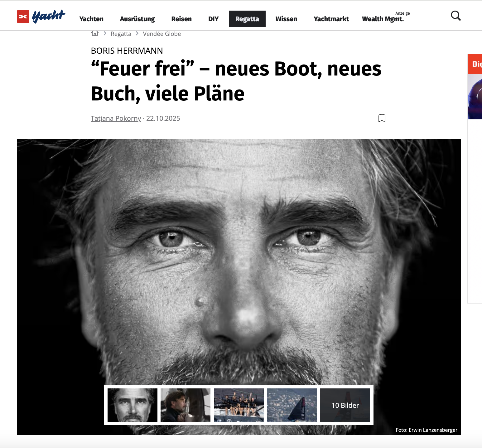Open the 10 Bilder gallery tile
The width and height of the screenshot is (482, 448).
tap(345, 405)
